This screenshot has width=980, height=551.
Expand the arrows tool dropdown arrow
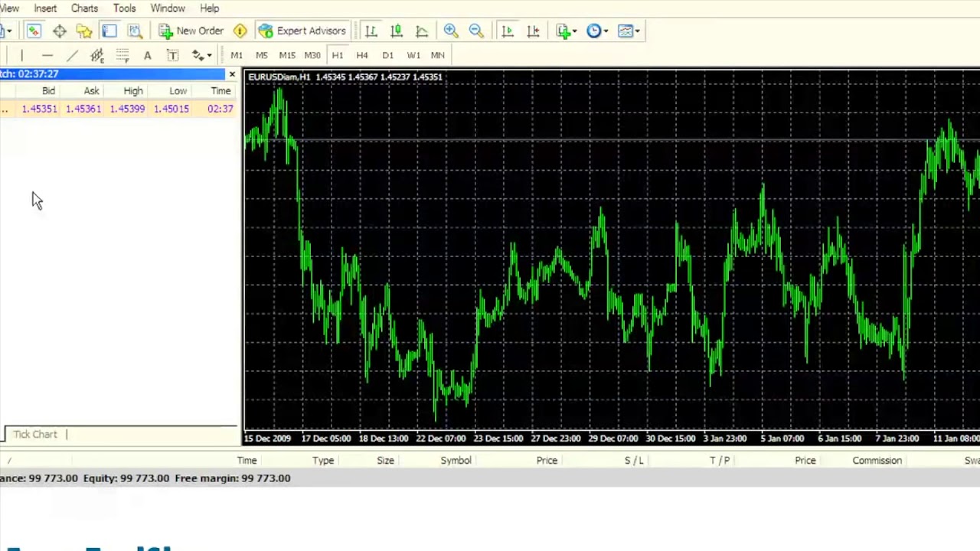(209, 55)
